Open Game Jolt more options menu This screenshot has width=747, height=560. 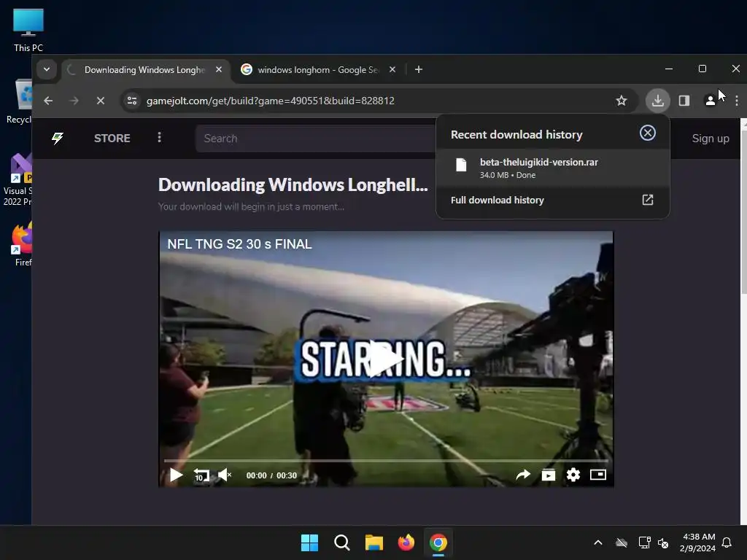[x=159, y=138]
